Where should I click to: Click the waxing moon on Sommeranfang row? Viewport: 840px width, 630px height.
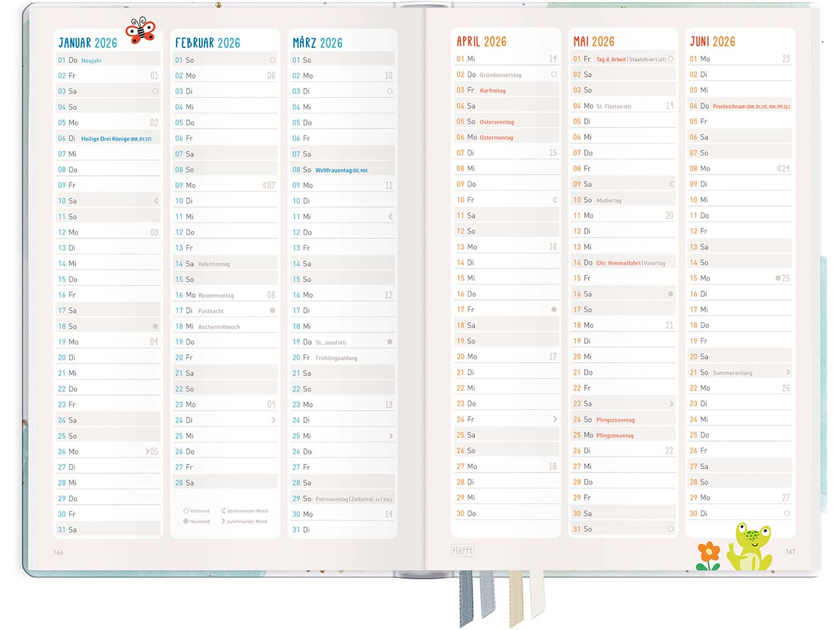coord(787,373)
